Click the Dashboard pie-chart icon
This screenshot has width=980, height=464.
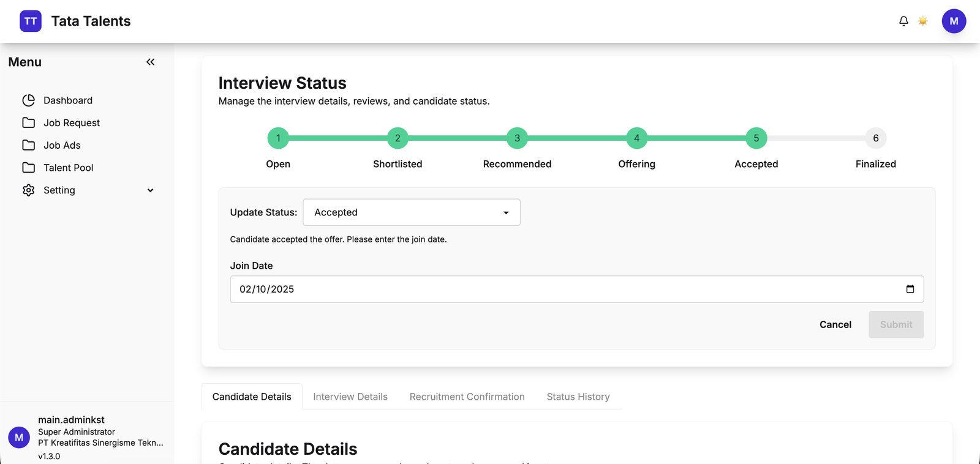coord(28,100)
